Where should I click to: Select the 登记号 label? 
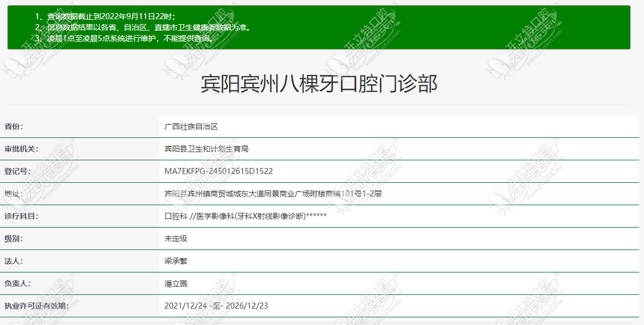[18, 171]
